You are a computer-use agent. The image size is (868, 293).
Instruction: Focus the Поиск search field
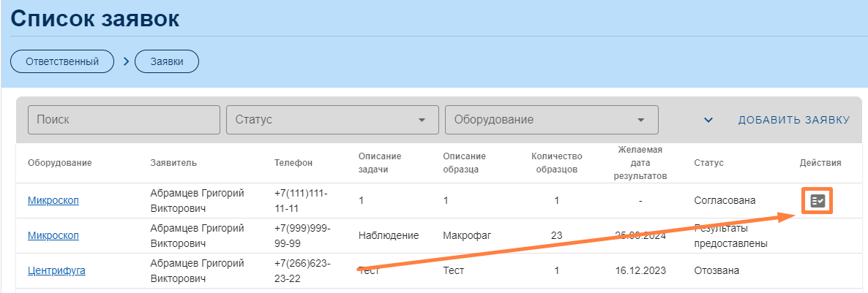pyautogui.click(x=124, y=120)
